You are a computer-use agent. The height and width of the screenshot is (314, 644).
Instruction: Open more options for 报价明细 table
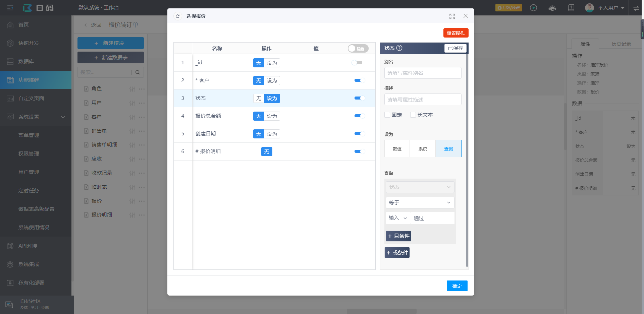pos(142,215)
